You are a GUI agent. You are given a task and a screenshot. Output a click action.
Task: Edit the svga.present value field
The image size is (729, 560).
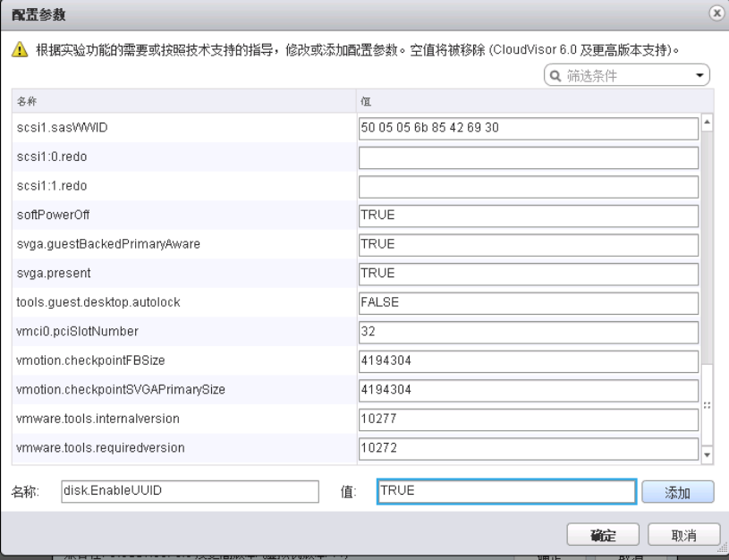pos(528,274)
